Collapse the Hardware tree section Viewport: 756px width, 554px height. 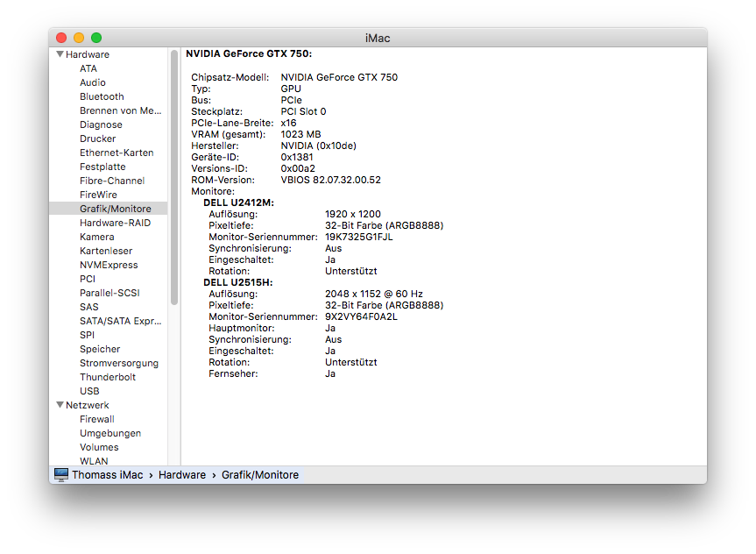pyautogui.click(x=60, y=54)
